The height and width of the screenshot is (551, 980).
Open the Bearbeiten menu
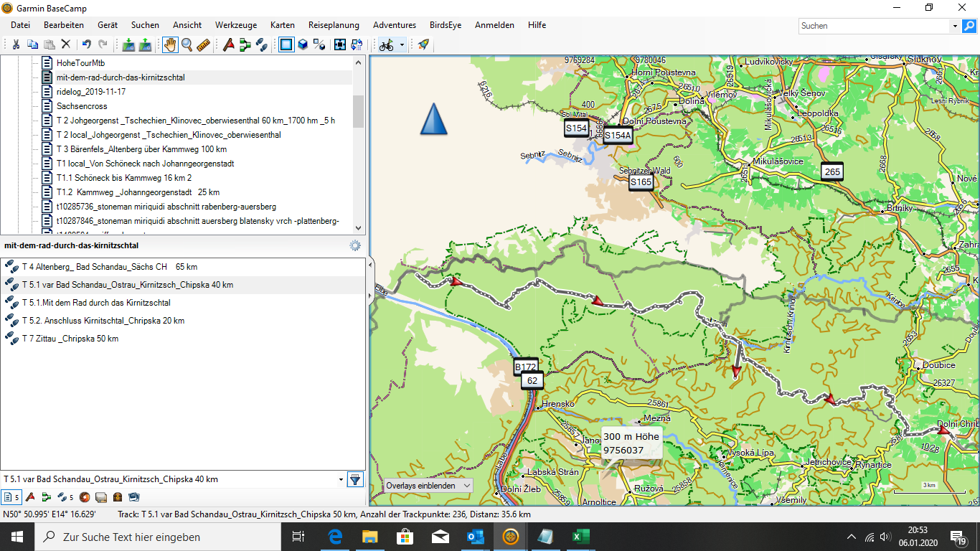point(64,25)
